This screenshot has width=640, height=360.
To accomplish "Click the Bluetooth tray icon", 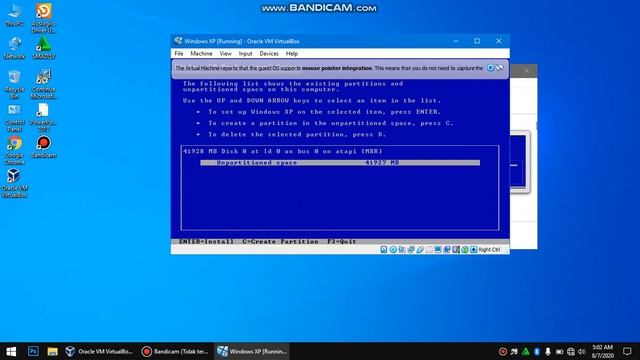I will 537,351.
